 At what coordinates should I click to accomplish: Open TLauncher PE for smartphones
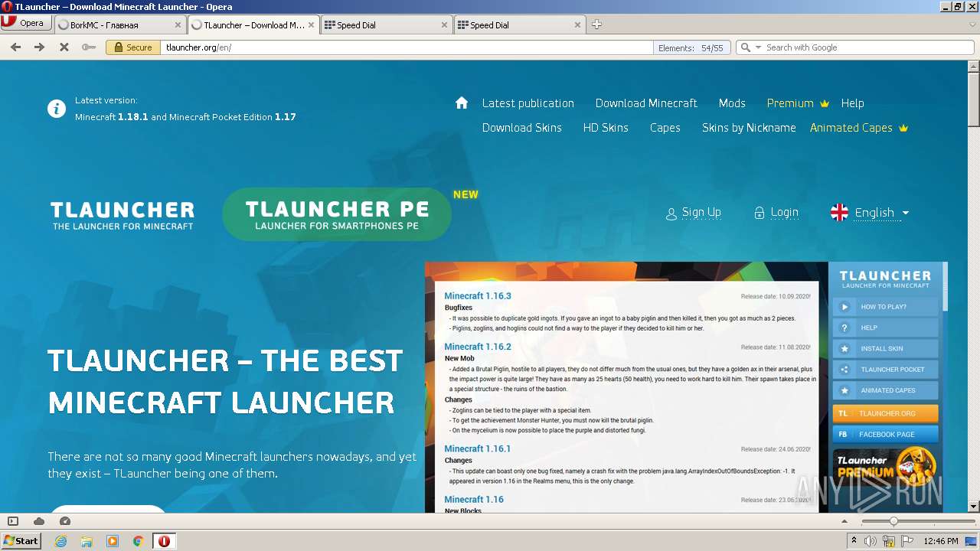[337, 214]
